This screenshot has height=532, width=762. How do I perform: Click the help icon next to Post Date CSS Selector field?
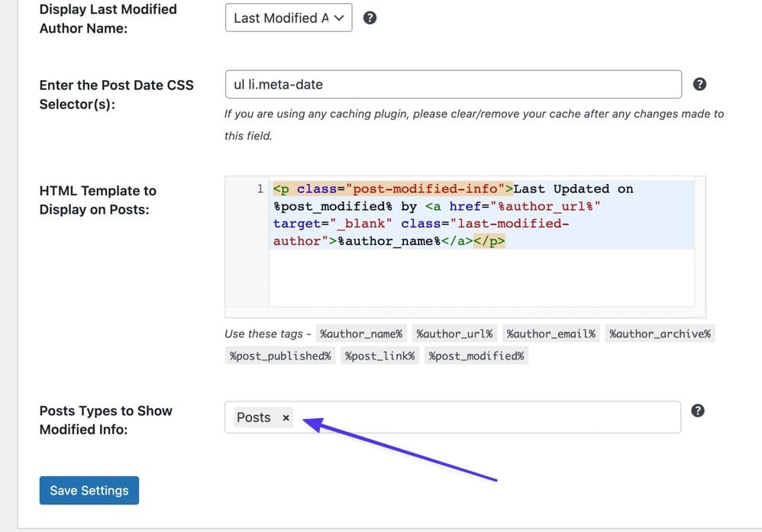click(x=699, y=84)
